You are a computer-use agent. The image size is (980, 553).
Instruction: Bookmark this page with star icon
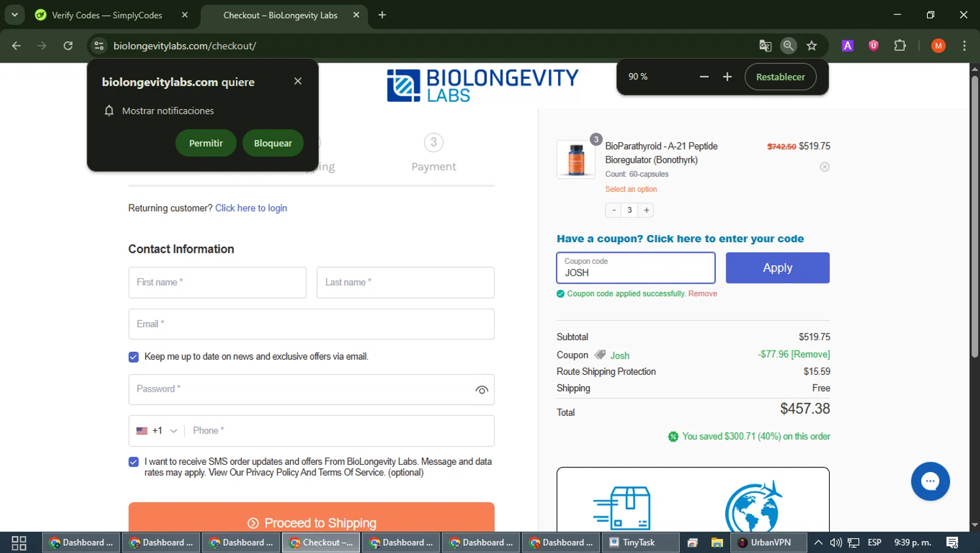tap(811, 46)
